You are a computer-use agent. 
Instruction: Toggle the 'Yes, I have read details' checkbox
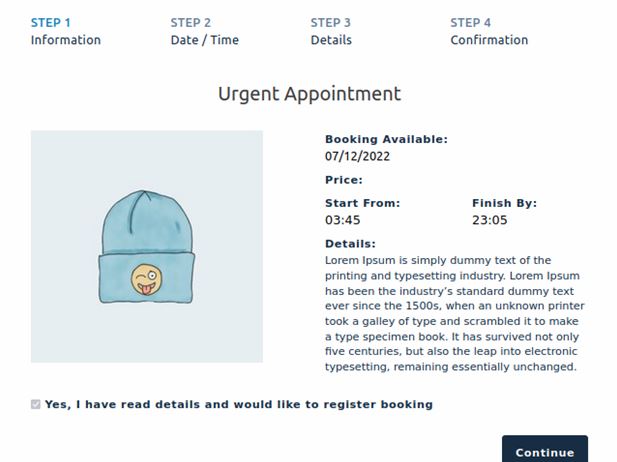pos(35,404)
